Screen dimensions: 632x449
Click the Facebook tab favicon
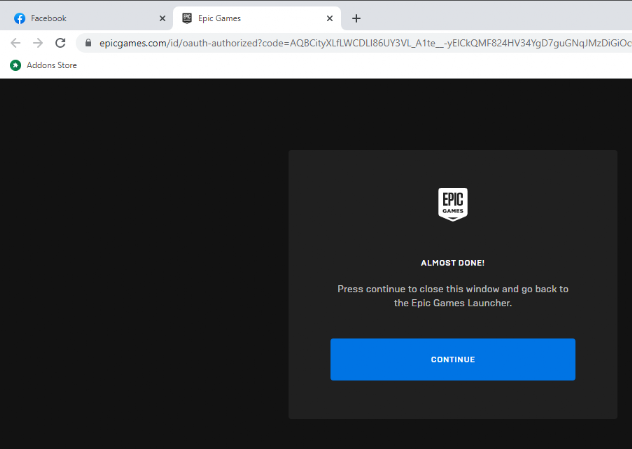point(19,19)
